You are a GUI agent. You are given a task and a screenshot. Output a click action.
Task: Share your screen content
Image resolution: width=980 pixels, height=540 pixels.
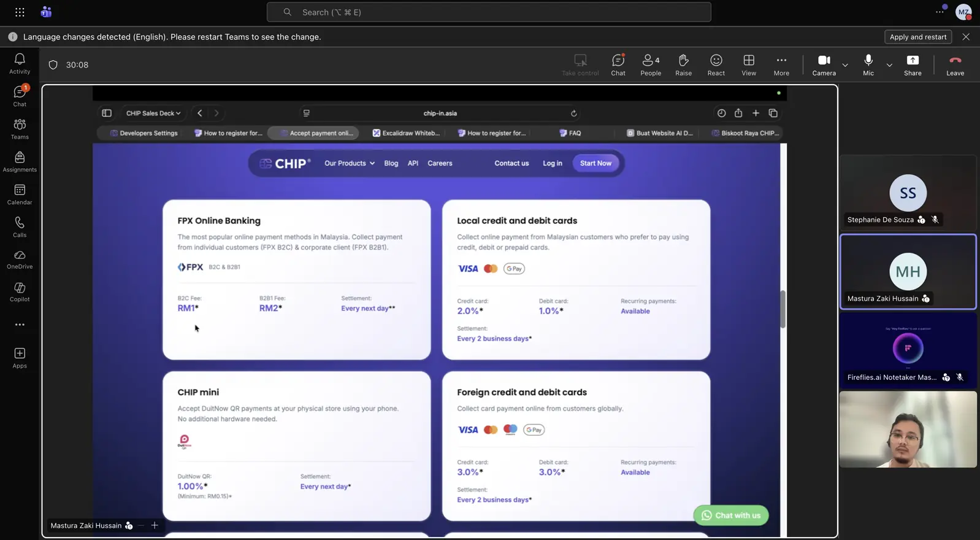coord(913,64)
